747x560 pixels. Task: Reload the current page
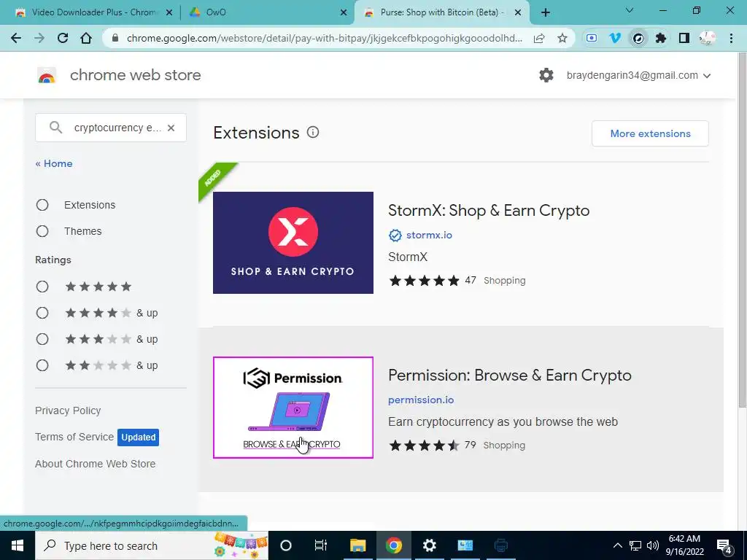63,38
